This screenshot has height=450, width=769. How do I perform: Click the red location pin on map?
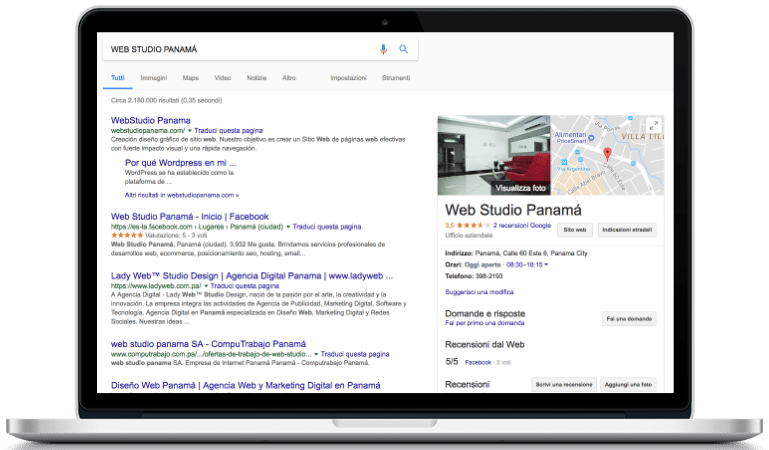coord(606,154)
